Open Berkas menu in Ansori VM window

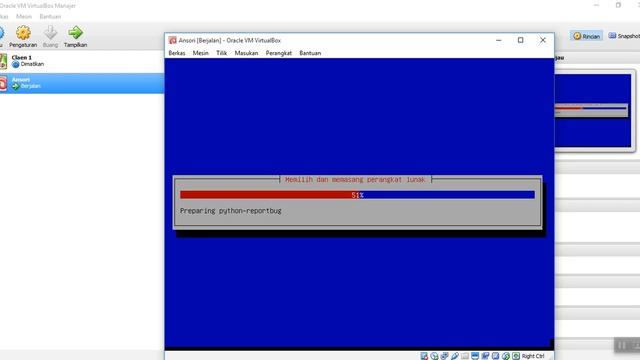177,53
